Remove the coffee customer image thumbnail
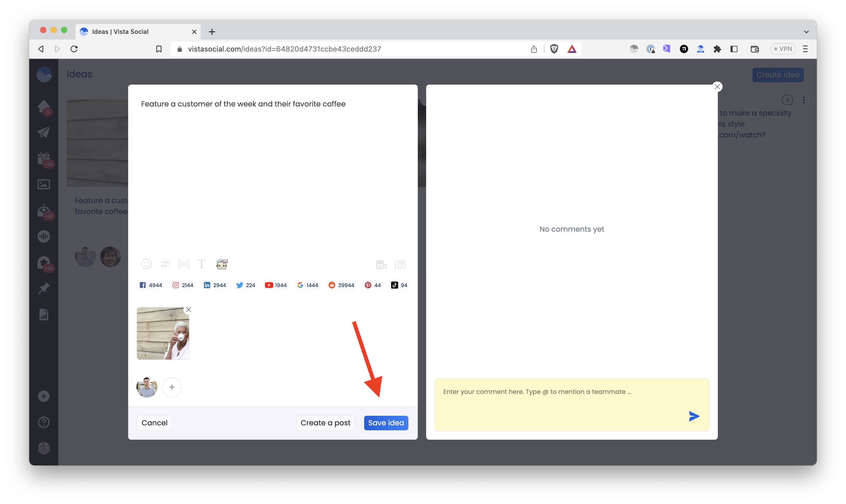This screenshot has height=504, width=846. coord(189,309)
